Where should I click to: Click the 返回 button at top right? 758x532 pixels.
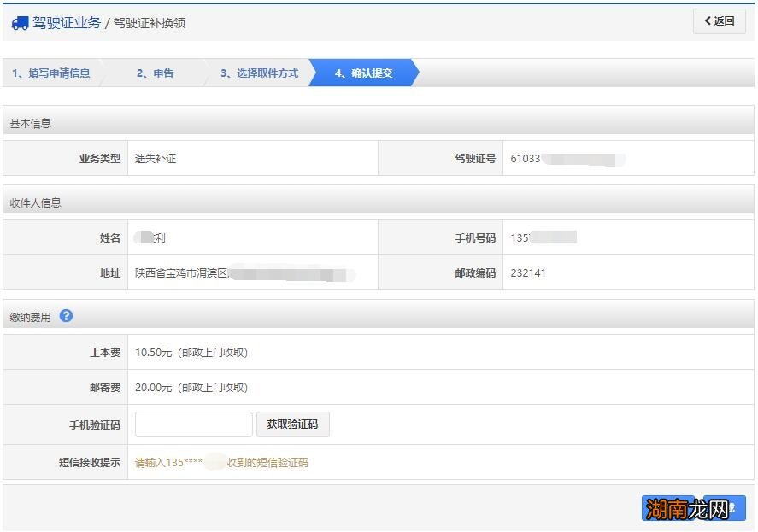tap(719, 20)
